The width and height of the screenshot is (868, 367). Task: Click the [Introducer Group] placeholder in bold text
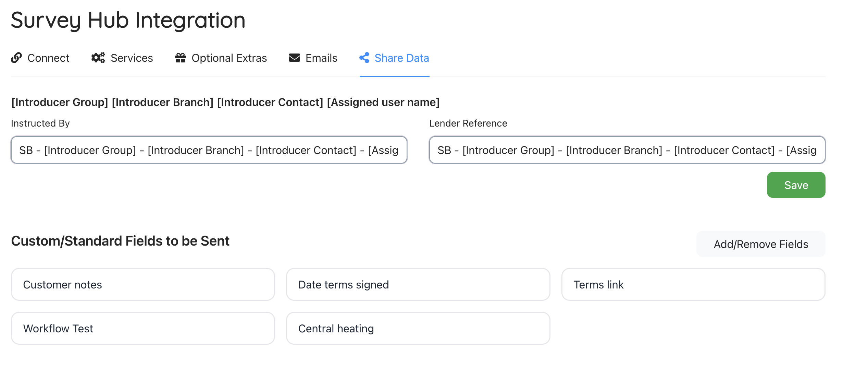click(x=60, y=102)
